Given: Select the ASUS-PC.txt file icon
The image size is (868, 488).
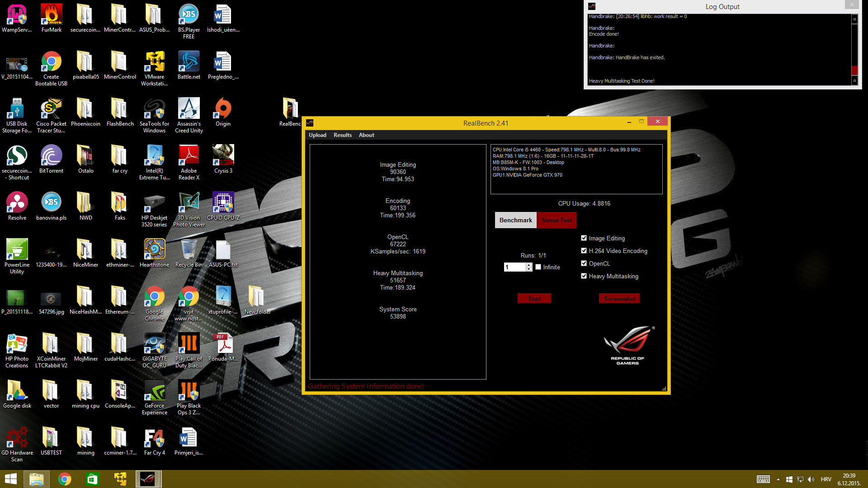Looking at the screenshot, I should (223, 253).
